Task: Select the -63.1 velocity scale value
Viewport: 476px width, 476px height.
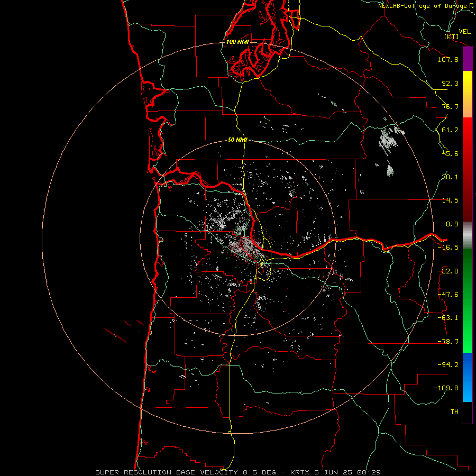Action: pyautogui.click(x=448, y=318)
